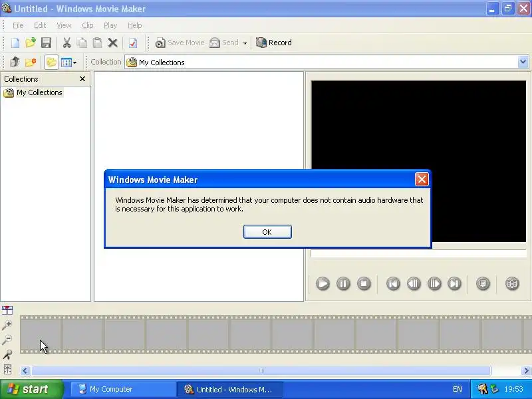This screenshot has width=532, height=399.
Task: Open the Help menu
Action: 135,25
